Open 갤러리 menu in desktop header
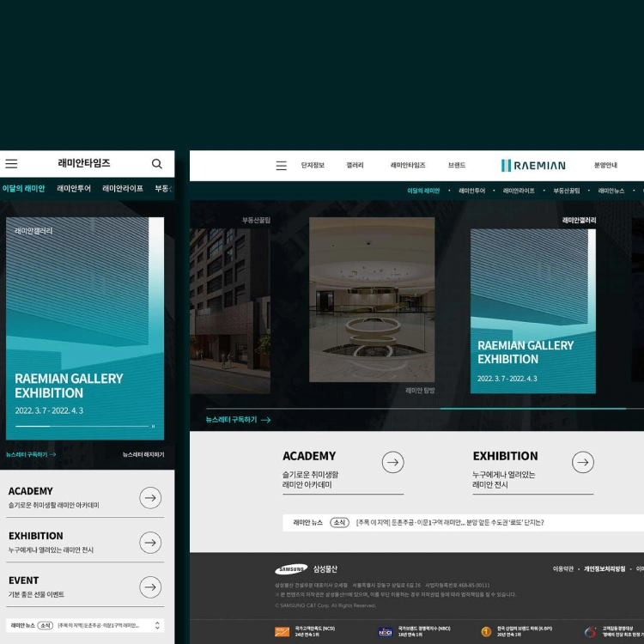The image size is (644, 644). tap(355, 165)
